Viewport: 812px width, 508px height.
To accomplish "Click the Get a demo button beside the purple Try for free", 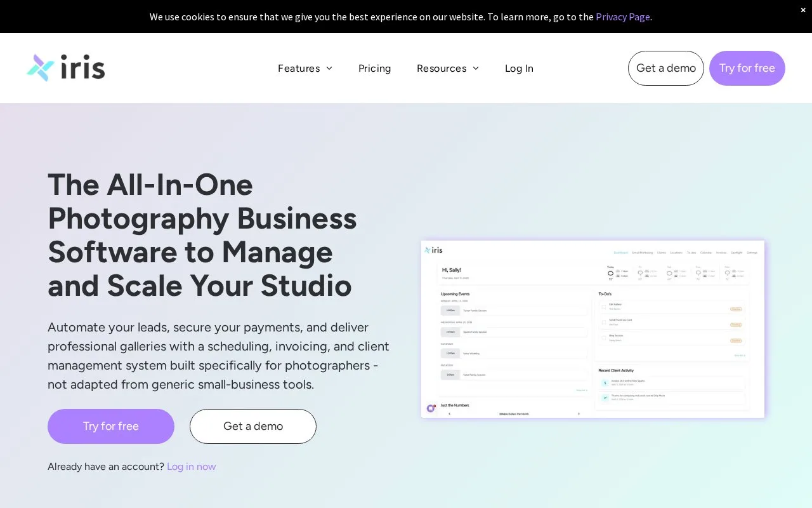I will tap(253, 426).
